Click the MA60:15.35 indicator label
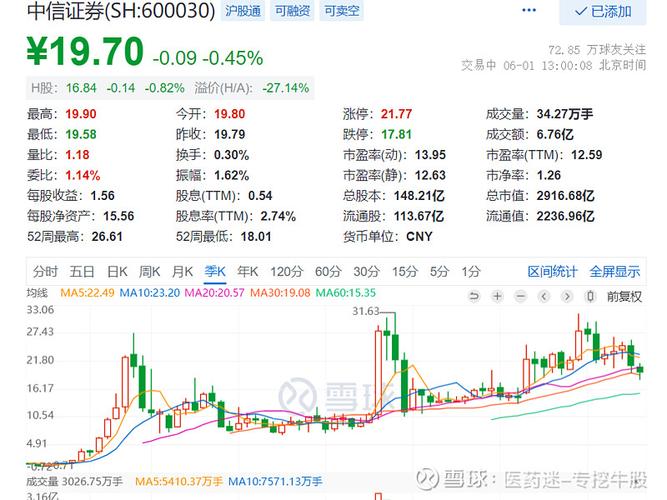This screenshot has width=667, height=500. click(346, 293)
